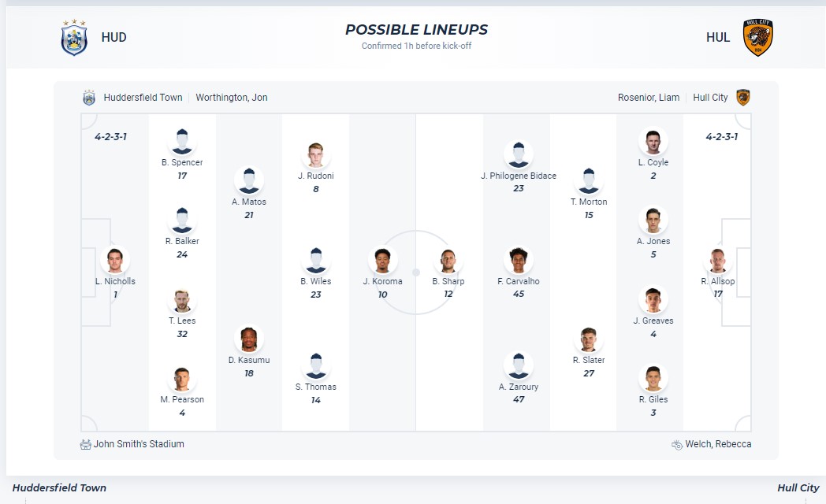Viewport: 826px width, 504px height.
Task: Click small Huddersfield badge beside manager name
Action: [89, 98]
